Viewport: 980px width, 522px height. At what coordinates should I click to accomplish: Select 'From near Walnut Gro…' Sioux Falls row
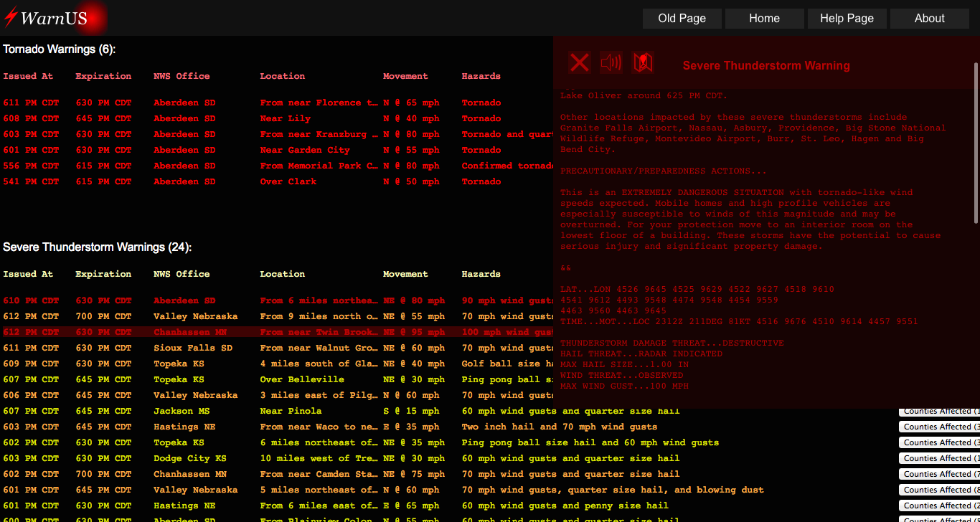pos(319,348)
